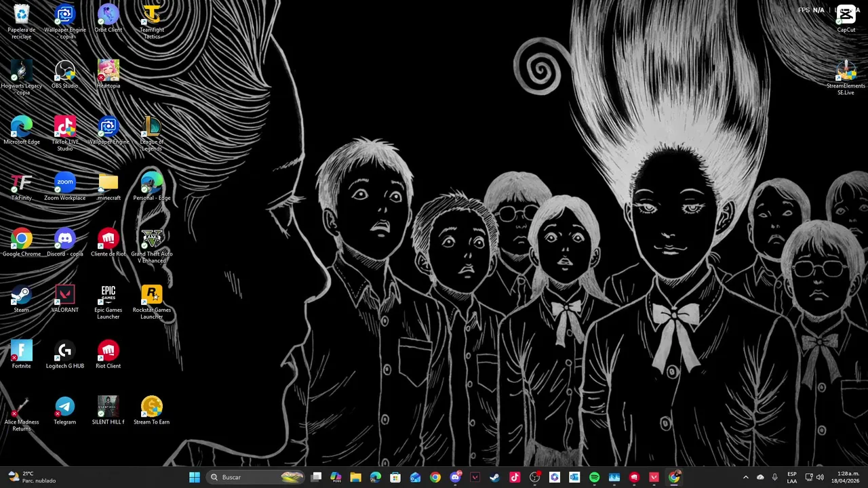
Task: Open the OBS Studio desktop shortcut
Action: (x=65, y=75)
